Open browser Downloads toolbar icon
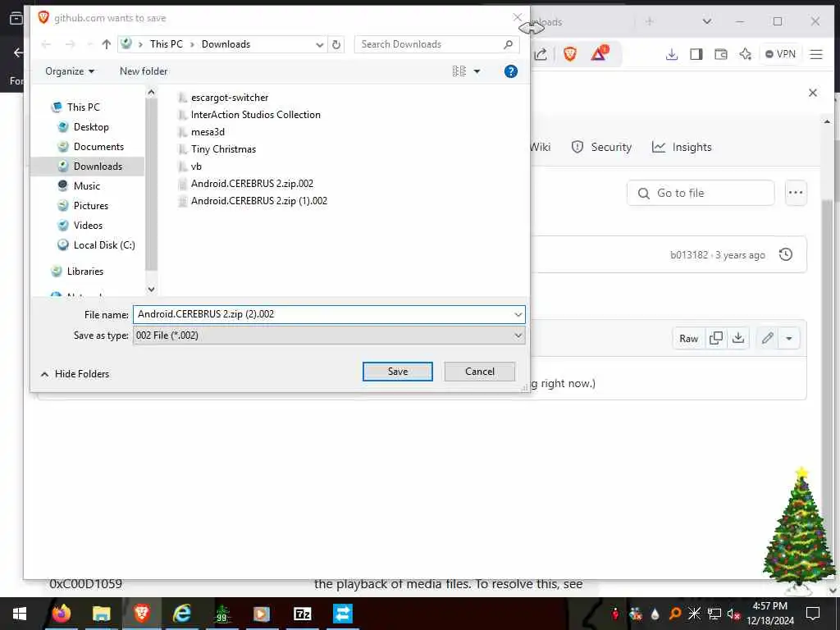The image size is (840, 630). [x=671, y=54]
